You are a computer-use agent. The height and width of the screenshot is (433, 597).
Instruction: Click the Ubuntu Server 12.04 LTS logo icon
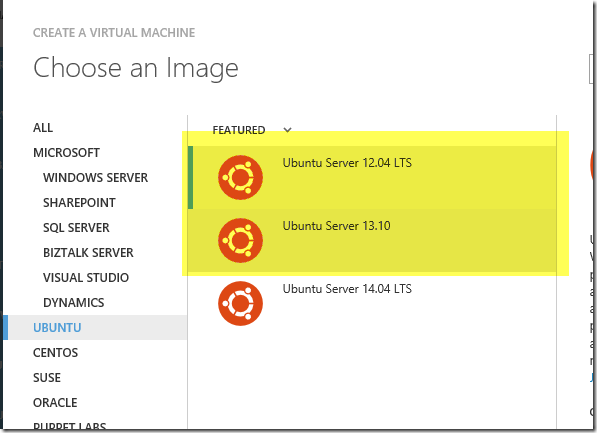(x=240, y=177)
